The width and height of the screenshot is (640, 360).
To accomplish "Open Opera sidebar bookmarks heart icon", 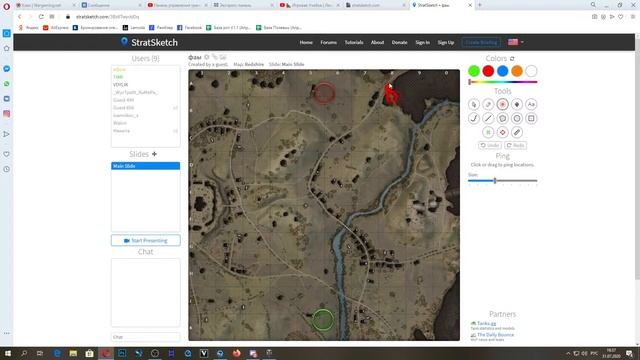I will tap(7, 154).
